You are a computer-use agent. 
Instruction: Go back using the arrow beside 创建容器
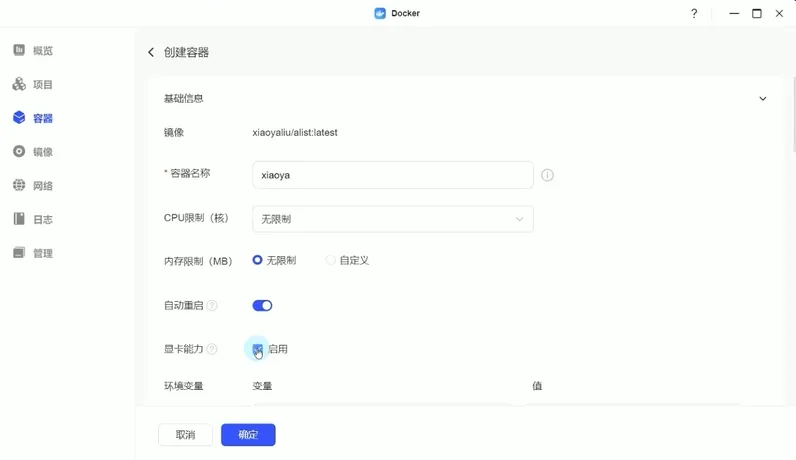[x=152, y=52]
